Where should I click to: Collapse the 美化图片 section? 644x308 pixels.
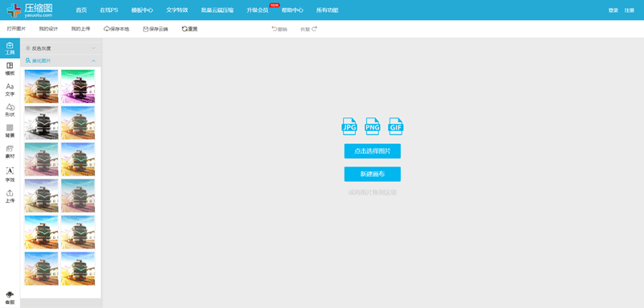[x=61, y=60]
